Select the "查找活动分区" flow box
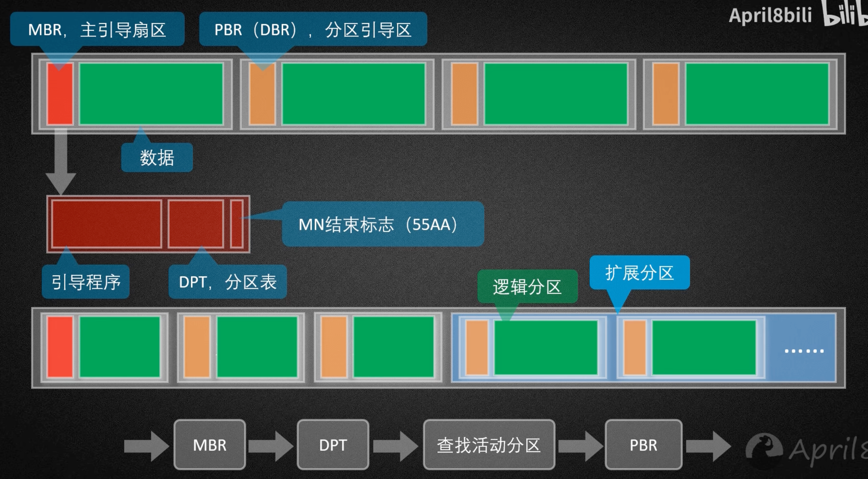Screen dimensions: 868x479 [489, 445]
